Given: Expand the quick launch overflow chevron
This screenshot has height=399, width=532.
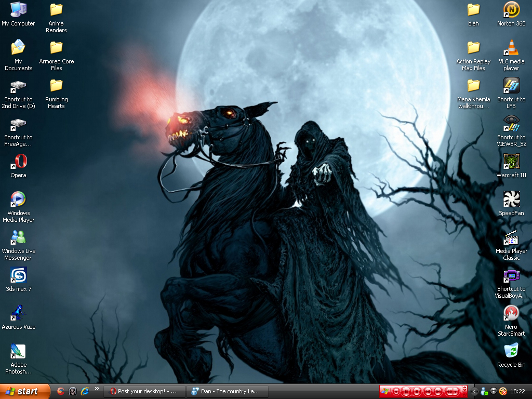Looking at the screenshot, I should pos(97,389).
